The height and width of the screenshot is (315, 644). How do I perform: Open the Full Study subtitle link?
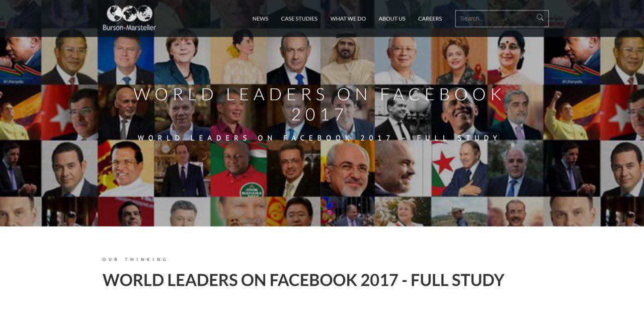pyautogui.click(x=318, y=138)
